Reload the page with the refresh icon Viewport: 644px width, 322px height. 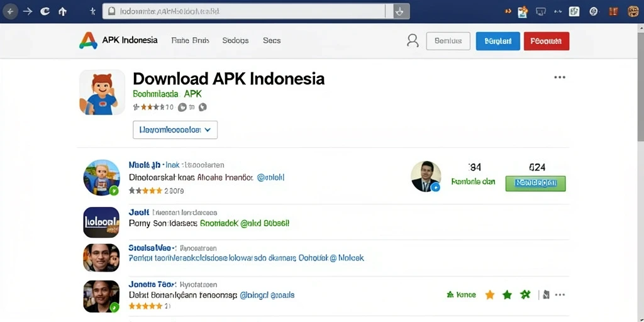pyautogui.click(x=45, y=11)
